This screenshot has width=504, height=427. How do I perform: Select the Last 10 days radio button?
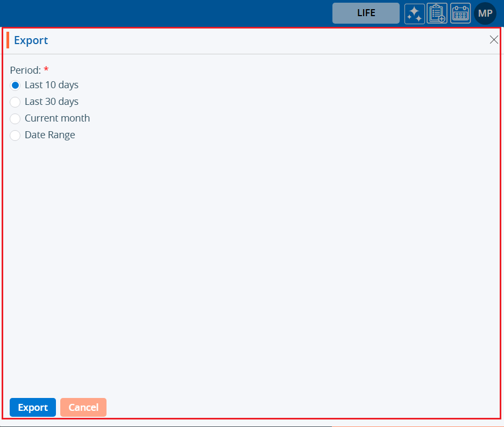[x=15, y=85]
